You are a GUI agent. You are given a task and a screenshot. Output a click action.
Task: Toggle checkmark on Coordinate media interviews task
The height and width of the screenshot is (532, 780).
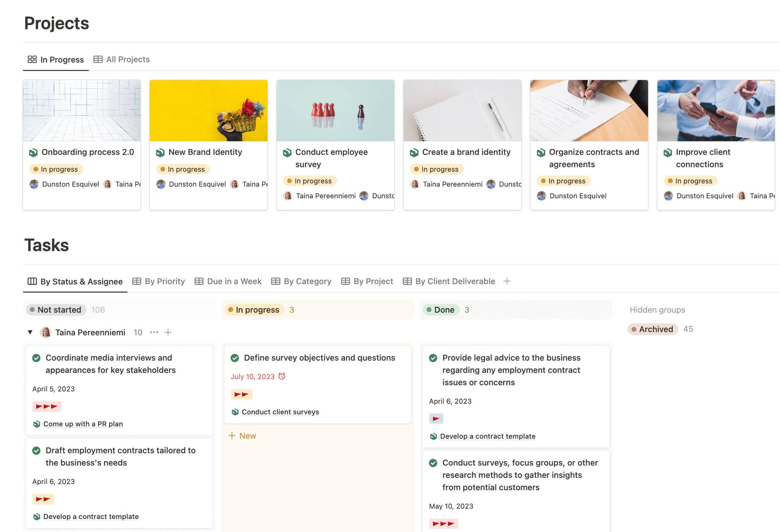36,358
